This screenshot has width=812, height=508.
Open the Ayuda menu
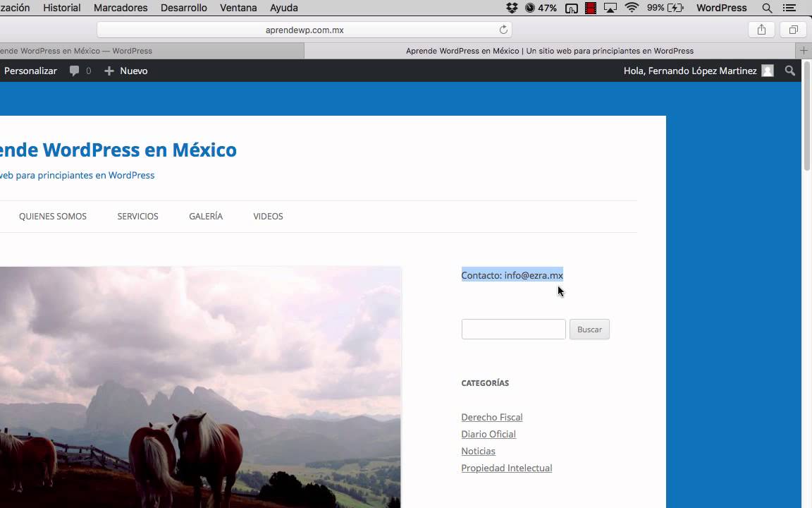284,8
